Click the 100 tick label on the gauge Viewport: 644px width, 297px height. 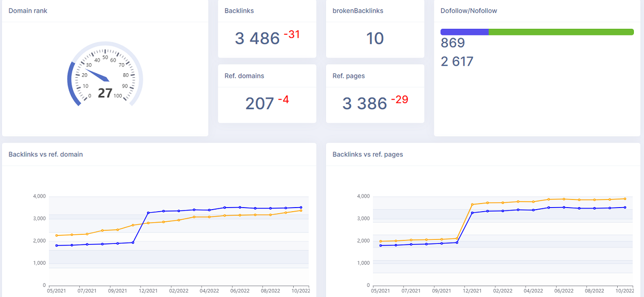pyautogui.click(x=118, y=96)
